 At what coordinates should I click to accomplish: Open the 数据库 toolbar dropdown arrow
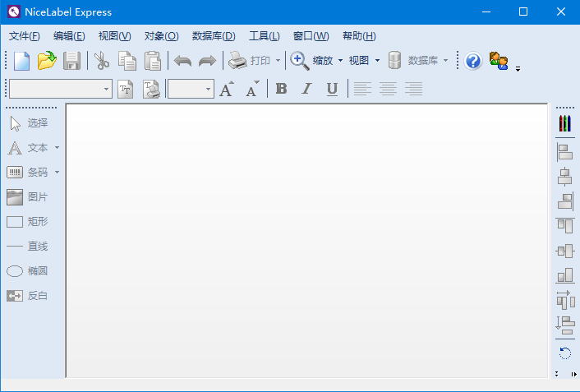click(x=445, y=60)
